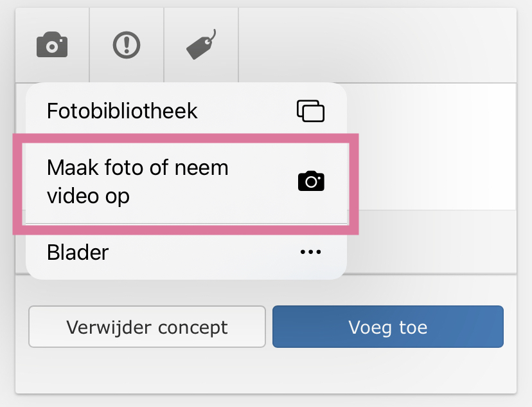Click the three dots icon next to Blader
The height and width of the screenshot is (407, 532).
(x=310, y=252)
